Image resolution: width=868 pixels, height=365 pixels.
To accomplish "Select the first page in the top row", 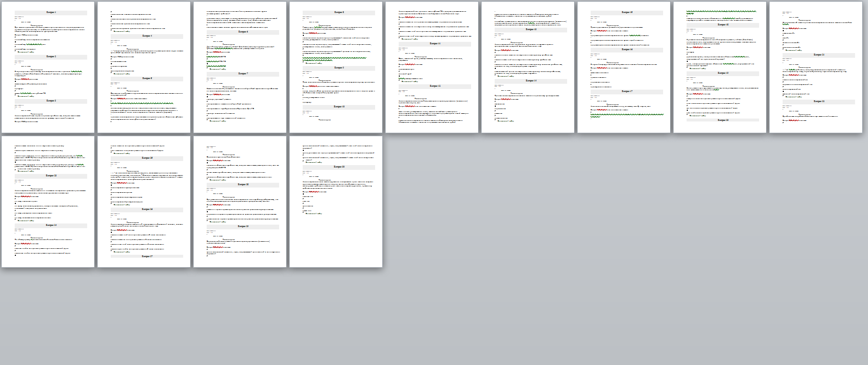I will click(48, 67).
